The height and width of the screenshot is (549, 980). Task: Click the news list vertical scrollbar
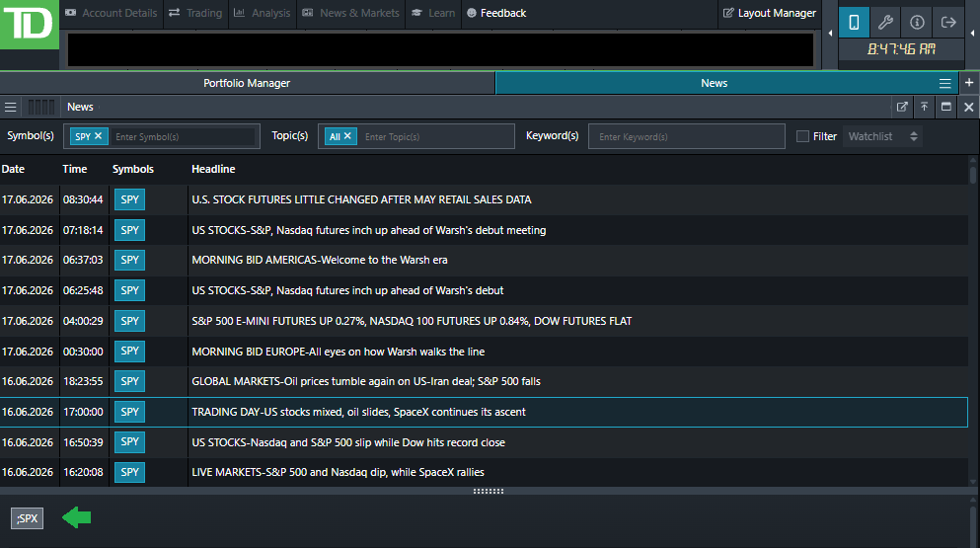click(x=973, y=320)
